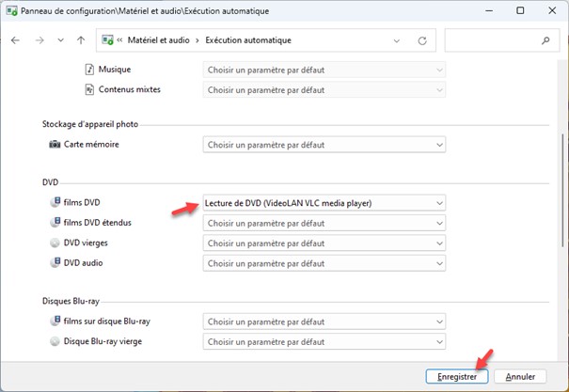Click the search magnifier icon
Viewport: 569px width, 392px height.
point(545,40)
